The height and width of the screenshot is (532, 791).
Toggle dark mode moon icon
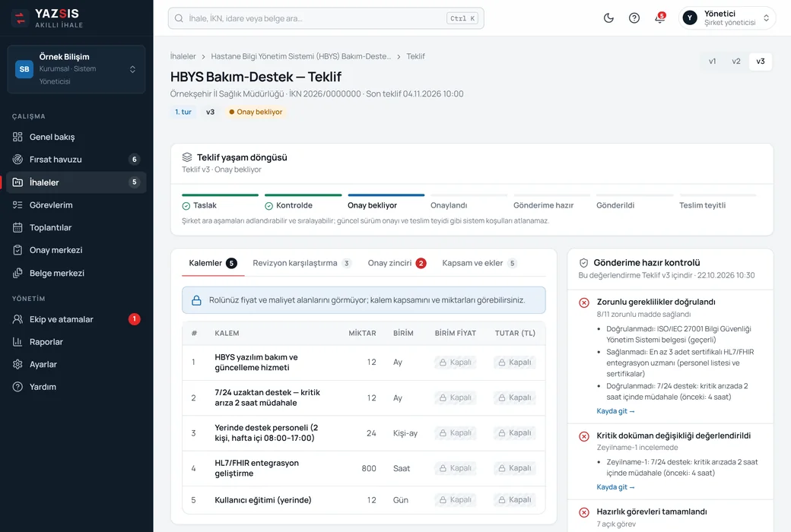[608, 18]
